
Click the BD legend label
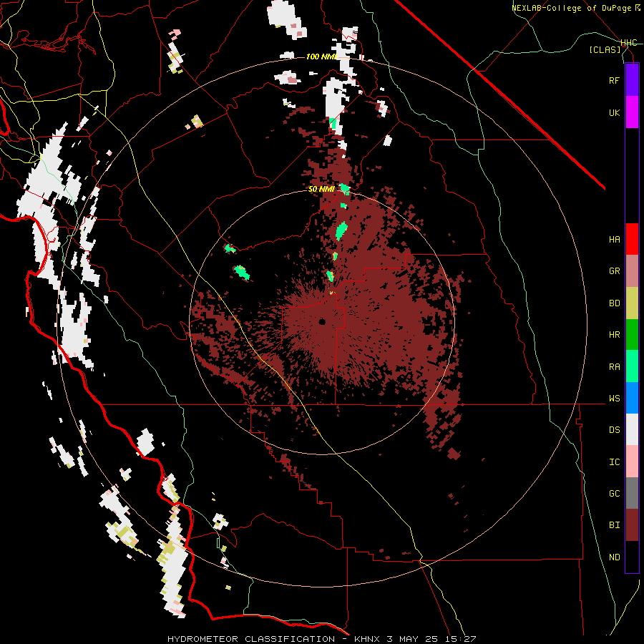tap(614, 303)
